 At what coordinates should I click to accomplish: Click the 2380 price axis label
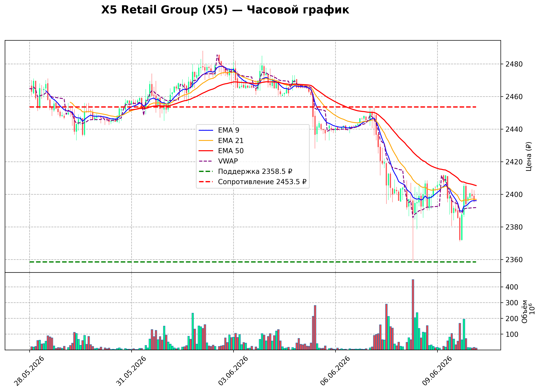click(514, 227)
